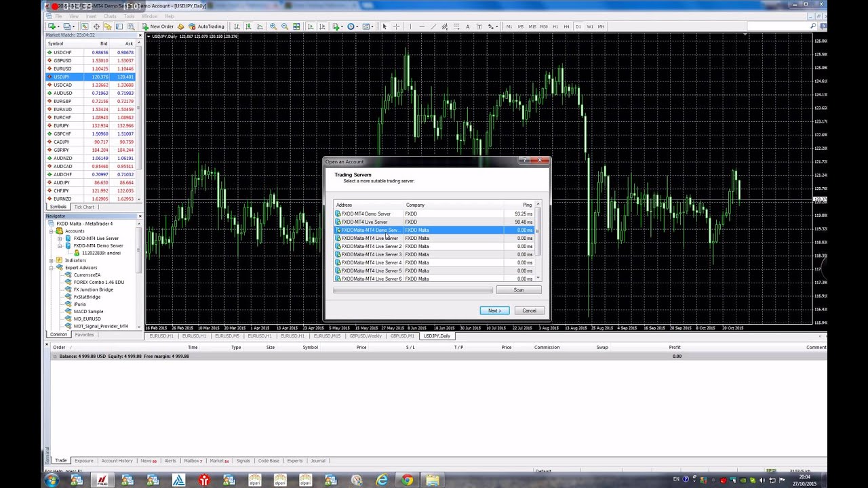Collapse the FXDD-MT4 Demo Server account node
868x488 pixels.
click(60, 246)
